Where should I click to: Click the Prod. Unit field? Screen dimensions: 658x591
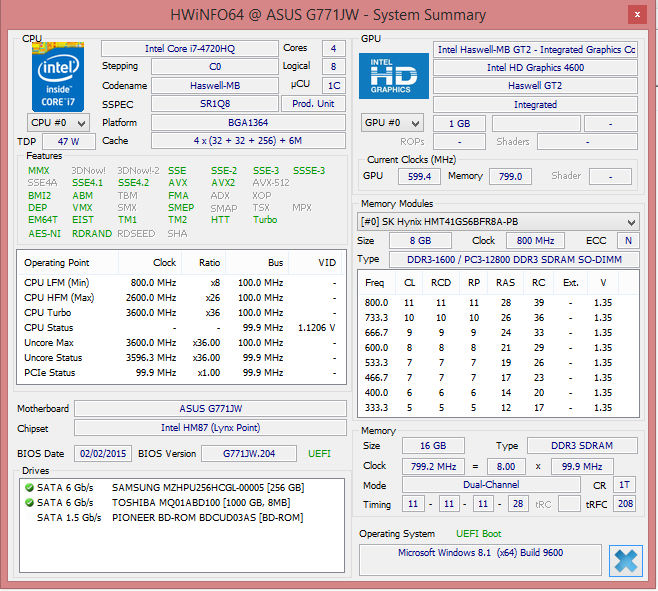313,104
